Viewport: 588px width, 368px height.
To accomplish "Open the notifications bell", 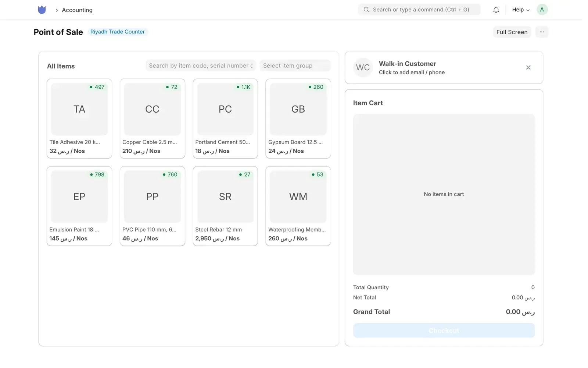I will coord(496,10).
